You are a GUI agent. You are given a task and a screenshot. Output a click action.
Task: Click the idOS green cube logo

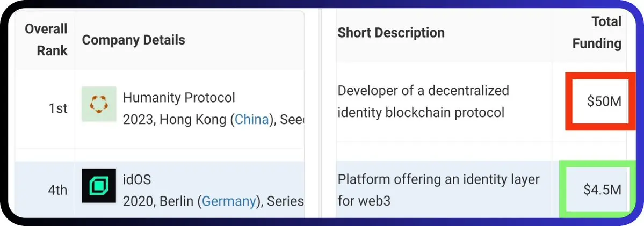click(99, 186)
